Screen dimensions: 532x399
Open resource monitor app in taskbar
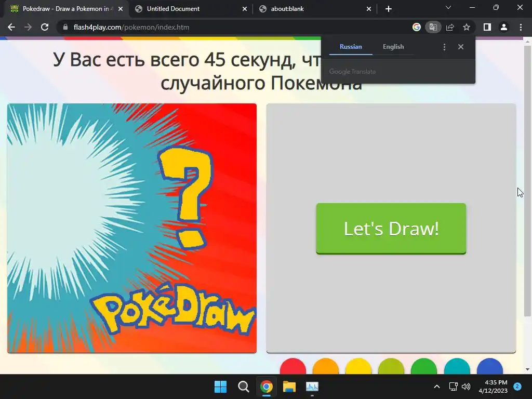[x=312, y=387]
